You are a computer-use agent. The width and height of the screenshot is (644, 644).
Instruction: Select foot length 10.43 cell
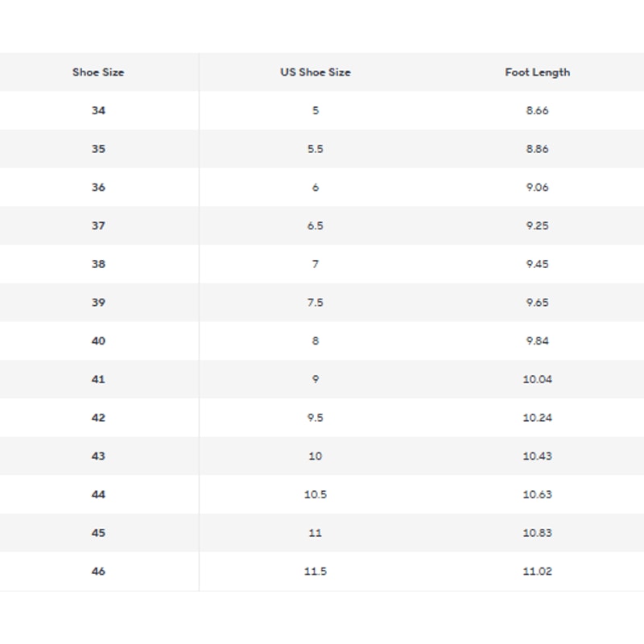point(537,456)
